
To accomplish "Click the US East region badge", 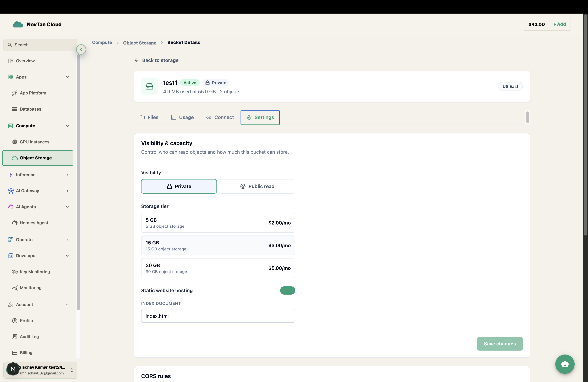I will [x=510, y=86].
